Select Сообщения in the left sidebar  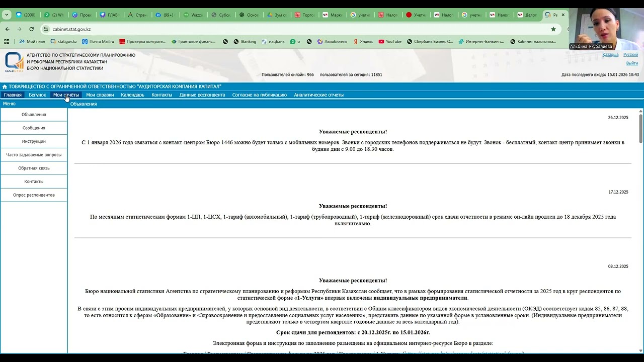coord(34,128)
